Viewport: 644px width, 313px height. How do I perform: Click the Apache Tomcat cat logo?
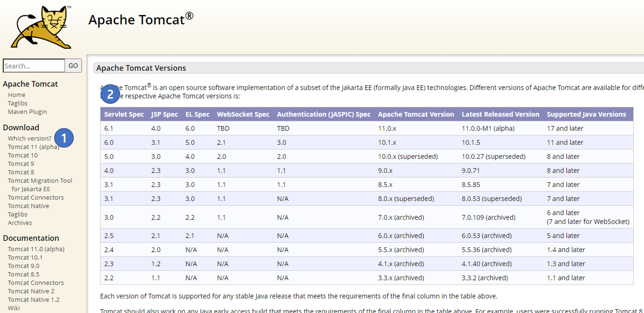tap(41, 27)
